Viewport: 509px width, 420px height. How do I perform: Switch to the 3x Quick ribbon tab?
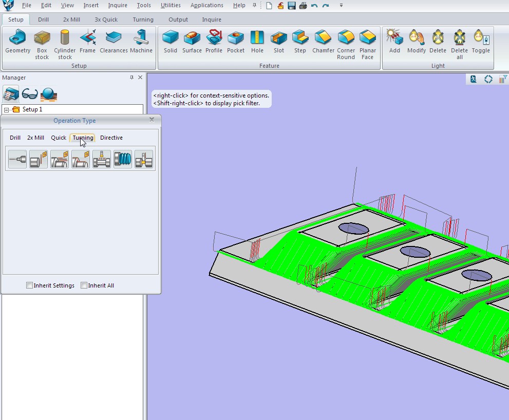click(x=106, y=20)
